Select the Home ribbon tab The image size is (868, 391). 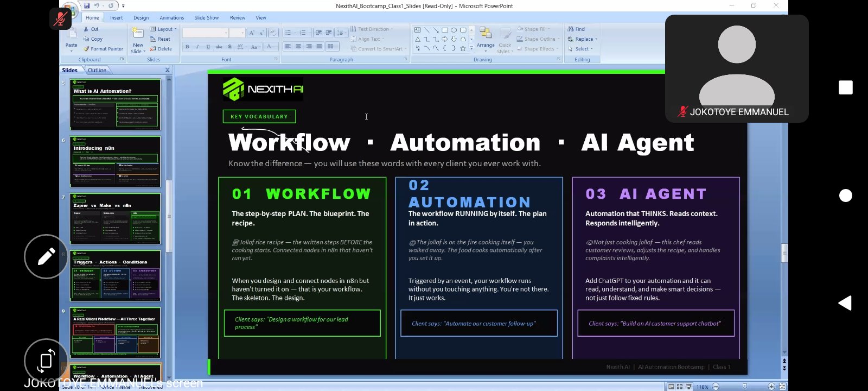(x=92, y=17)
